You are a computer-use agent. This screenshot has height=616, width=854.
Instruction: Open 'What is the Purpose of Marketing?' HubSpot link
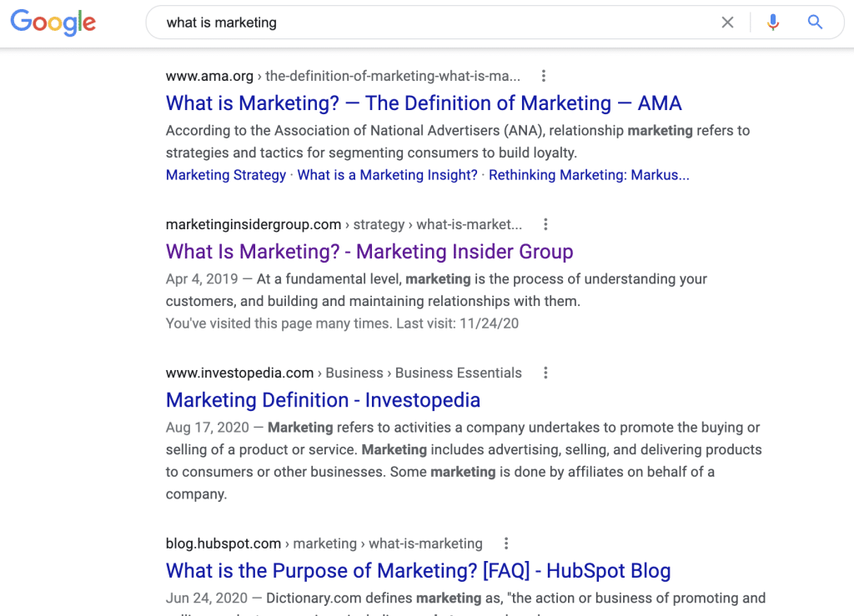pos(418,571)
